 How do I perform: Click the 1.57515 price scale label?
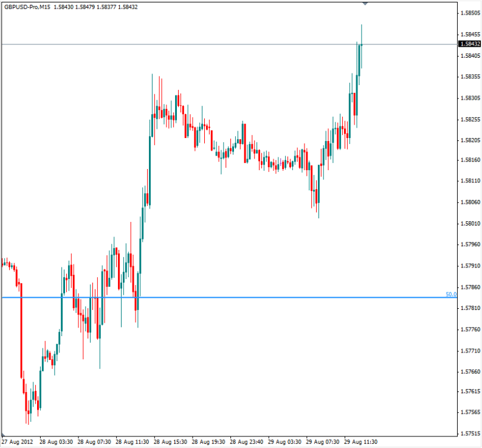pyautogui.click(x=470, y=433)
